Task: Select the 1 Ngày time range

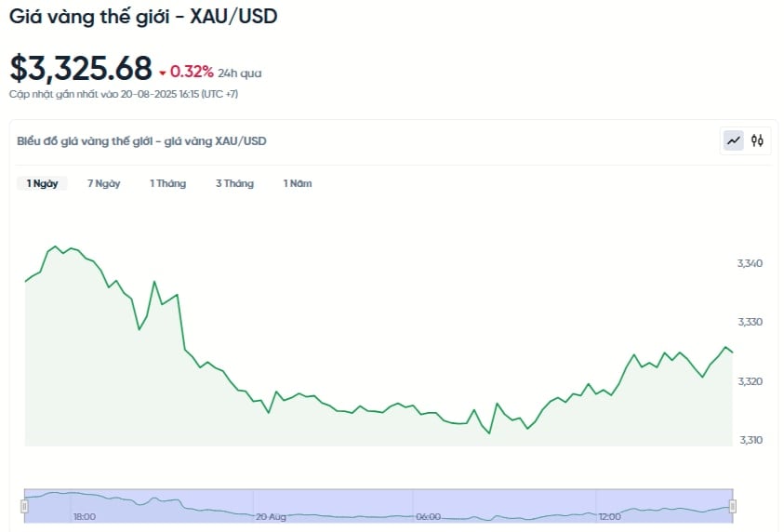Action: click(42, 183)
